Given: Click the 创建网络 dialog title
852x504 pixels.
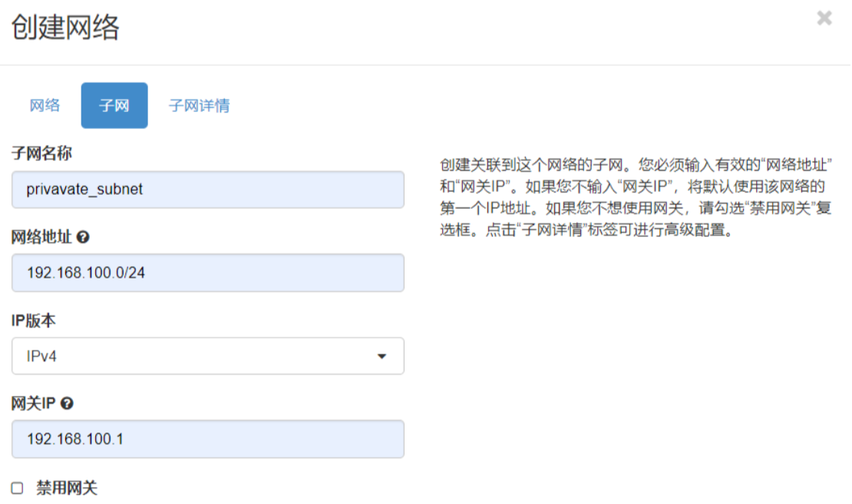Looking at the screenshot, I should pos(65,29).
